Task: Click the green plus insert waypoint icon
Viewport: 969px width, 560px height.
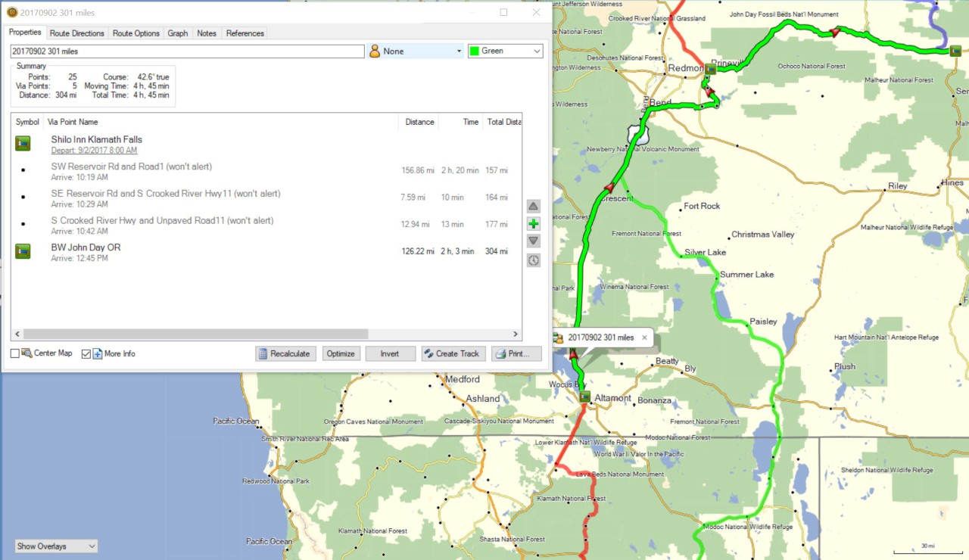Action: [x=534, y=224]
